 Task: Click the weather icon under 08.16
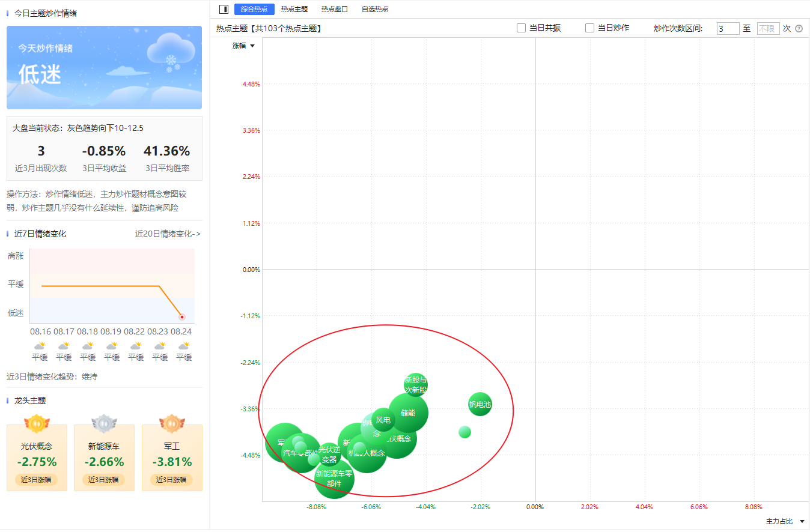point(40,346)
